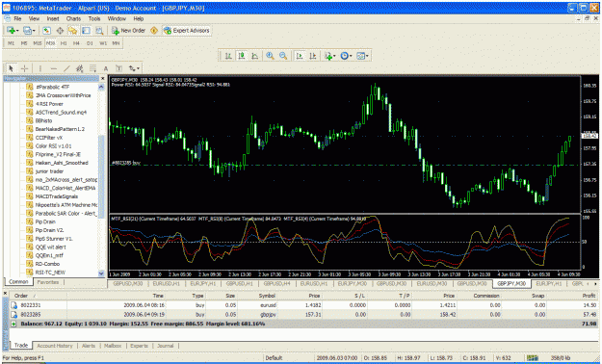Toggle the chart auto scroll icon
Image resolution: width=602 pixels, height=364 pixels.
[x=300, y=56]
